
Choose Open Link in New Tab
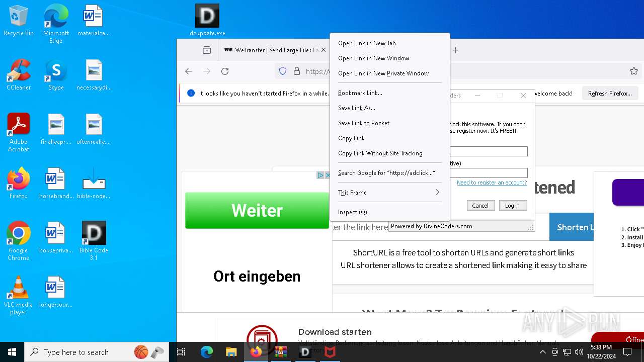(390, 43)
